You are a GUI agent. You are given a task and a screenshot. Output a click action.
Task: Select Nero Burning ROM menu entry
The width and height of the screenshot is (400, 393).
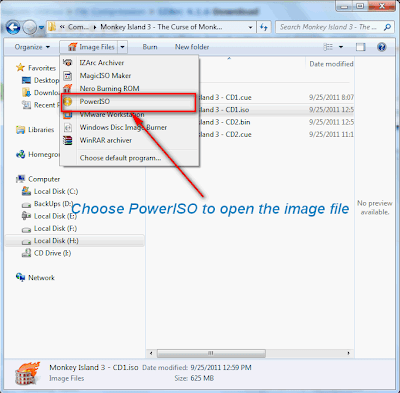130,89
